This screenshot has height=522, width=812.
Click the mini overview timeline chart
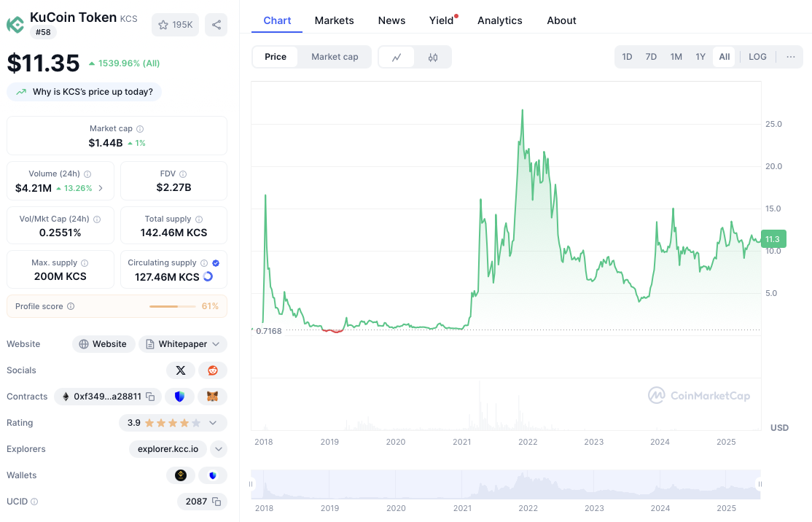pyautogui.click(x=506, y=485)
